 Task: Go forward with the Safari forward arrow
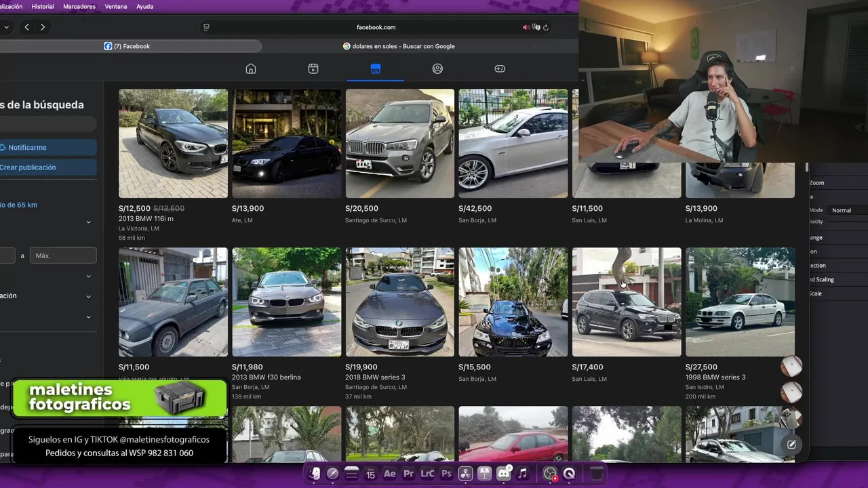coord(43,27)
